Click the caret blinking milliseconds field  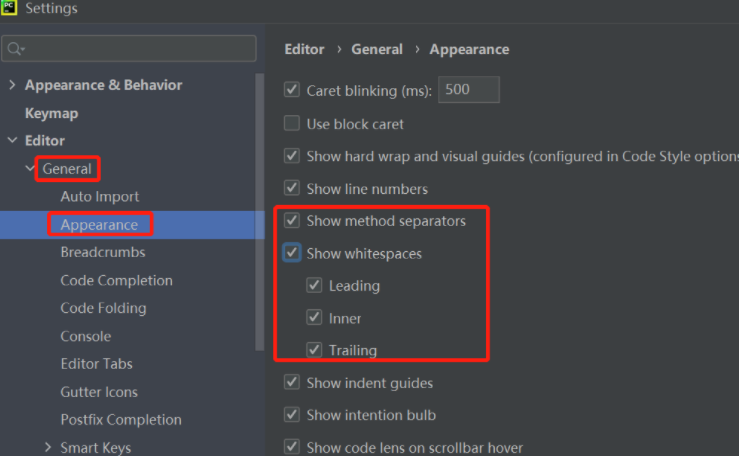click(468, 90)
